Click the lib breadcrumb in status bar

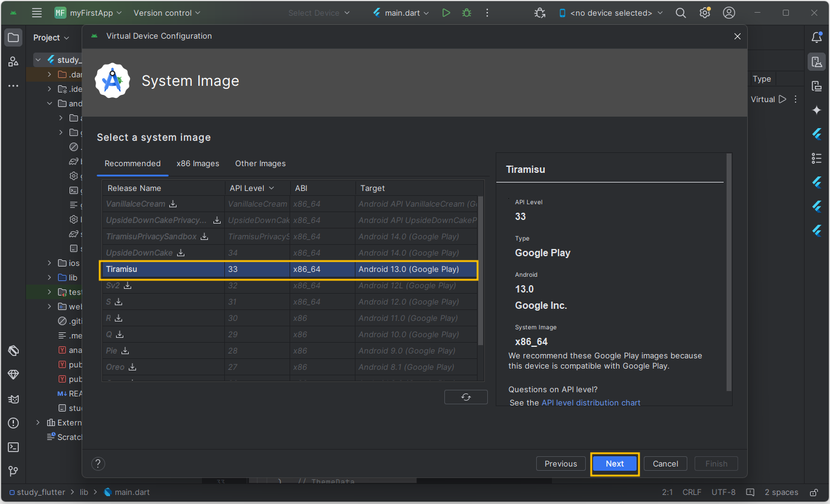point(84,493)
